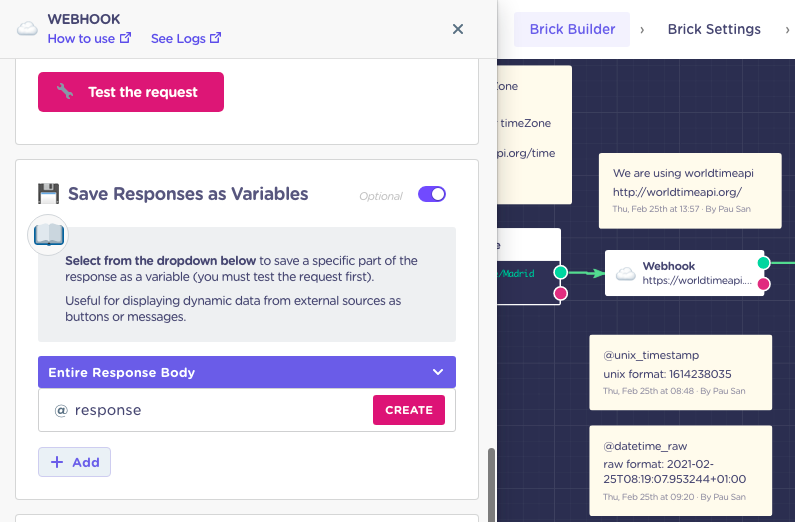
Task: Click the CREATE variable button
Action: pos(409,410)
